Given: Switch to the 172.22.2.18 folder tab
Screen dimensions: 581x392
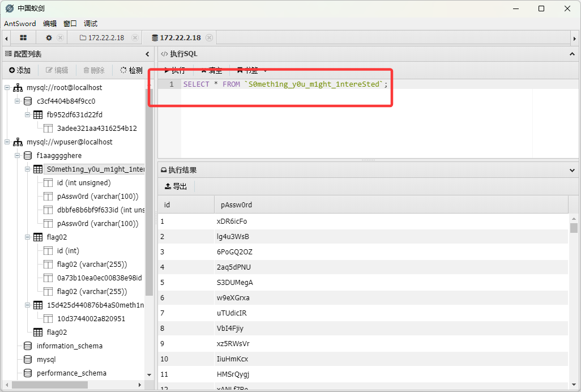Looking at the screenshot, I should [102, 37].
